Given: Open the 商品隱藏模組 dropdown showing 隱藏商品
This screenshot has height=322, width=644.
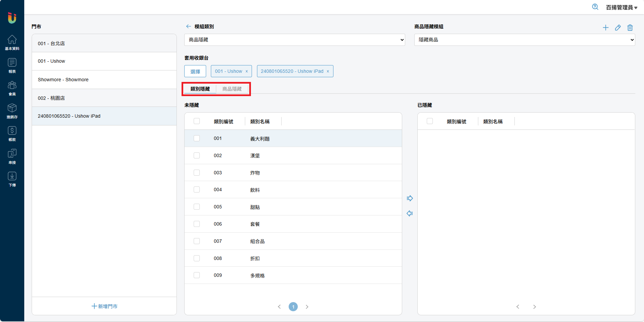Looking at the screenshot, I should pyautogui.click(x=524, y=40).
